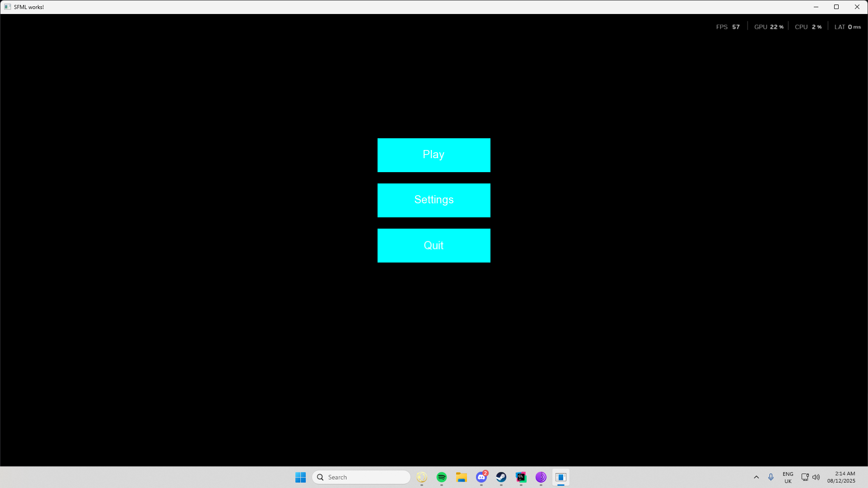This screenshot has width=868, height=488.
Task: Open the Settings menu button
Action: (x=434, y=200)
